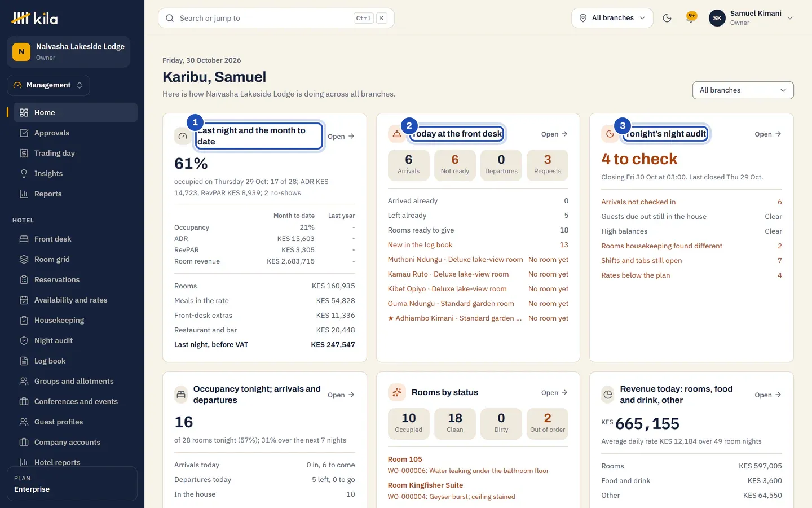
Task: Open New in the log book row
Action: pos(478,245)
